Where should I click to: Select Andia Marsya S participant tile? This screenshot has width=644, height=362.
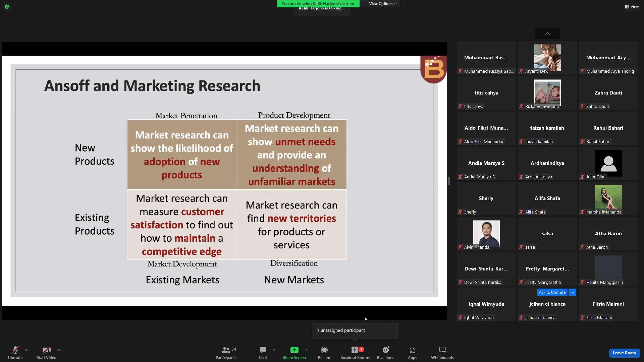(x=486, y=163)
